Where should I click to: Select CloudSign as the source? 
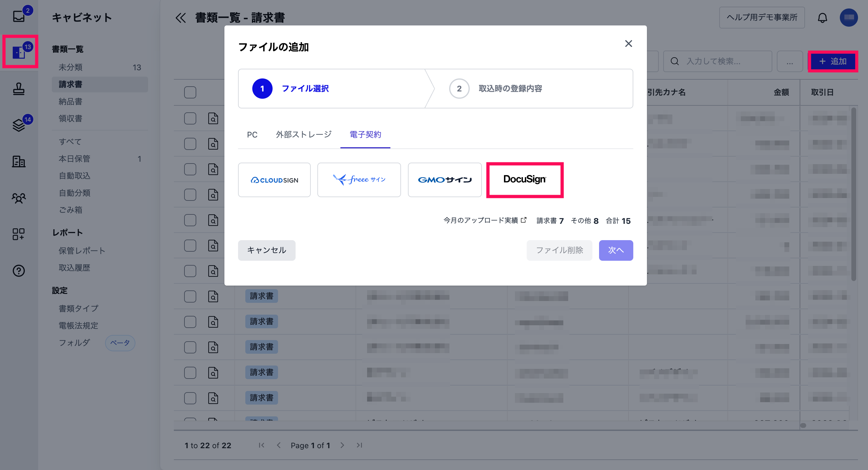tap(274, 180)
